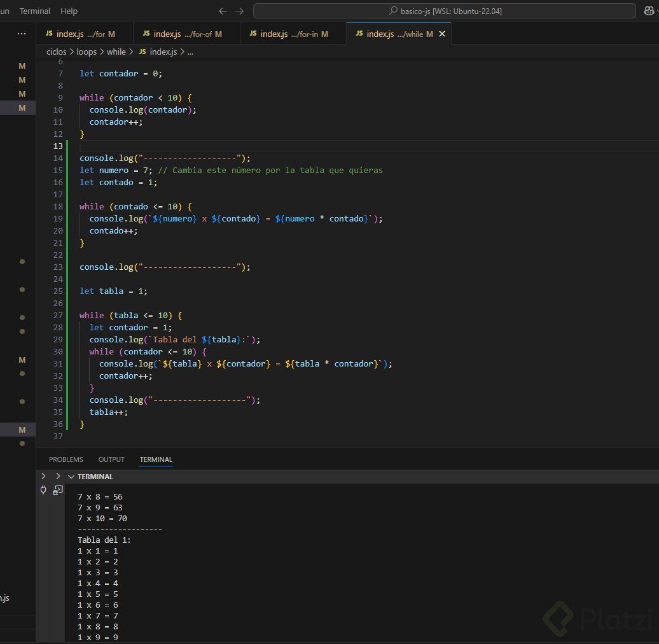Screen dimensions: 659x644
Task: Open the PROBLEMS panel tab
Action: [66, 459]
